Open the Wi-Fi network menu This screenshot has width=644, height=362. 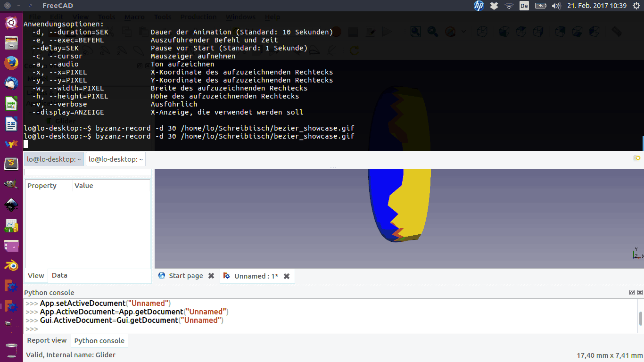509,6
